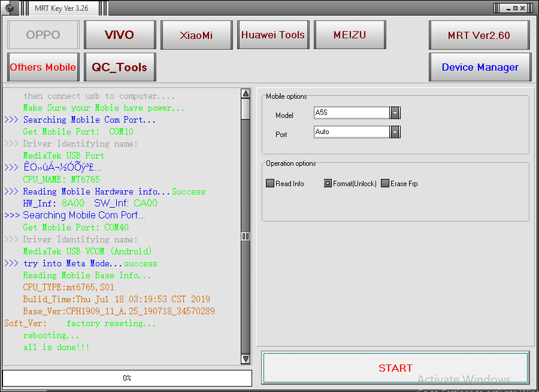Viewport: 539px width, 392px height.
Task: Close the MRT Key window
Action: coord(522,8)
